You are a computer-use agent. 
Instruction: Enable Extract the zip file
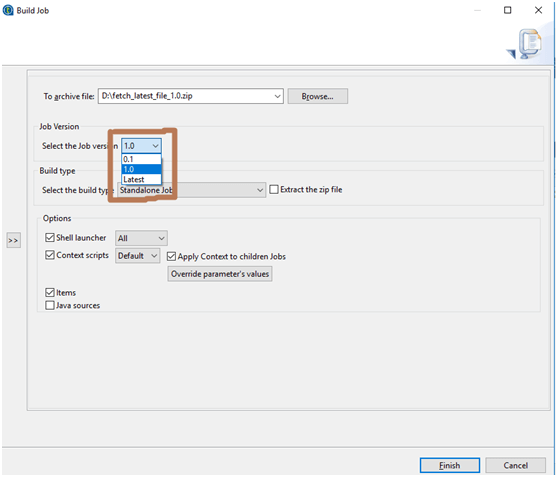click(274, 189)
